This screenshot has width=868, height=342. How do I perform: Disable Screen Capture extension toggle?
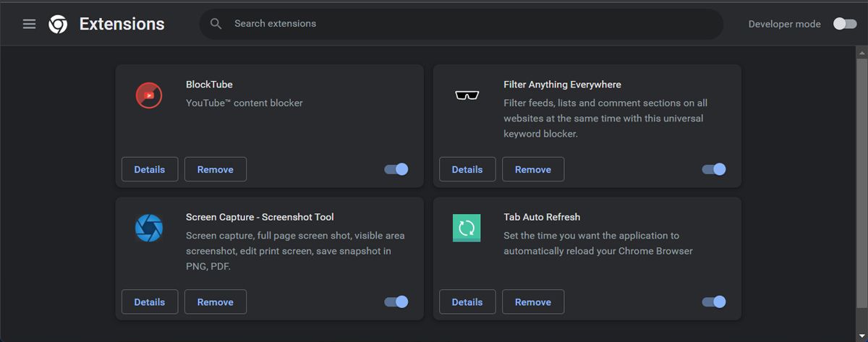396,302
